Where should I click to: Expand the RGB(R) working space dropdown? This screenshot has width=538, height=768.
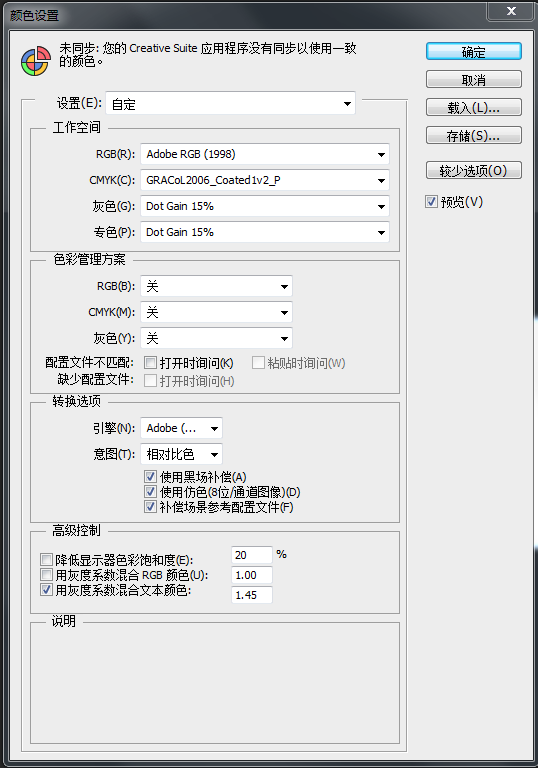coord(265,154)
